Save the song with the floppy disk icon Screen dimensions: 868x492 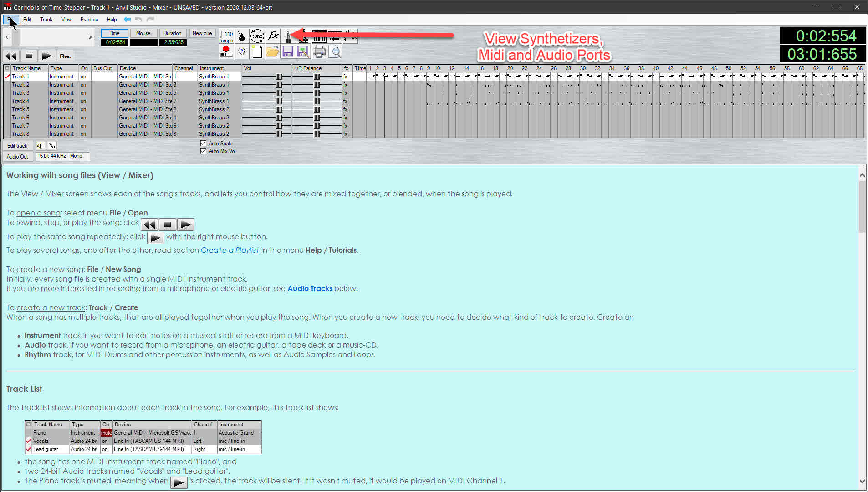pos(288,51)
